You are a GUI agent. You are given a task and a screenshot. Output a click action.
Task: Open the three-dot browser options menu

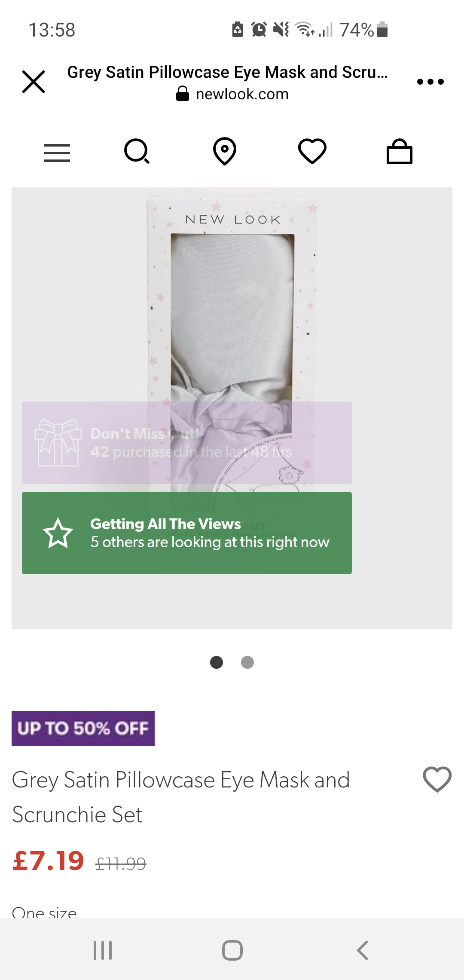tap(430, 82)
